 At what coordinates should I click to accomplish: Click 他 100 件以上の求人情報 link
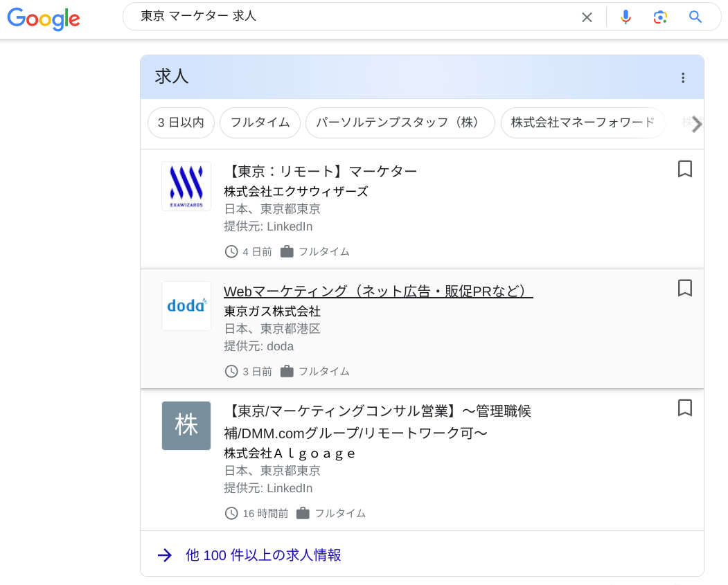(263, 555)
